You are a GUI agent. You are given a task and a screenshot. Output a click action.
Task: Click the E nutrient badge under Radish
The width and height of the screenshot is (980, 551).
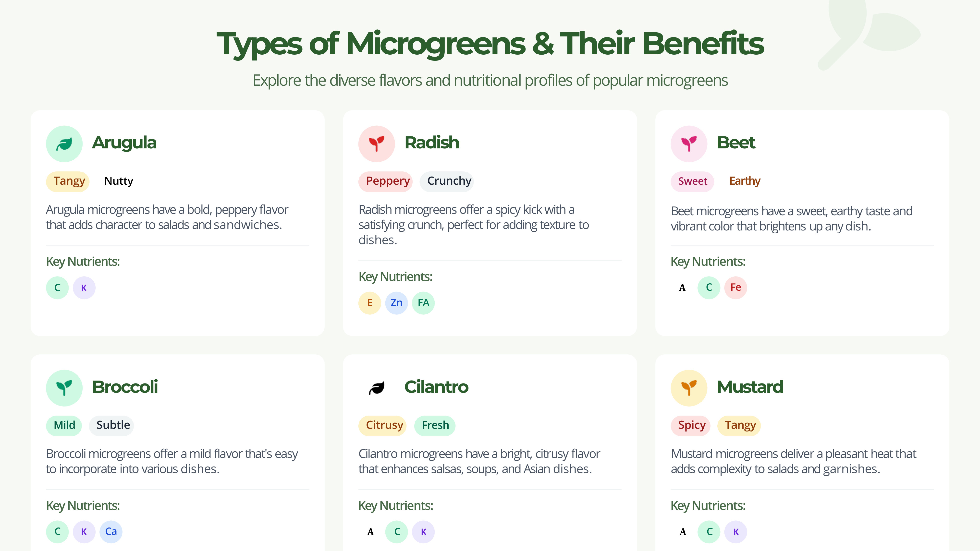pyautogui.click(x=369, y=303)
